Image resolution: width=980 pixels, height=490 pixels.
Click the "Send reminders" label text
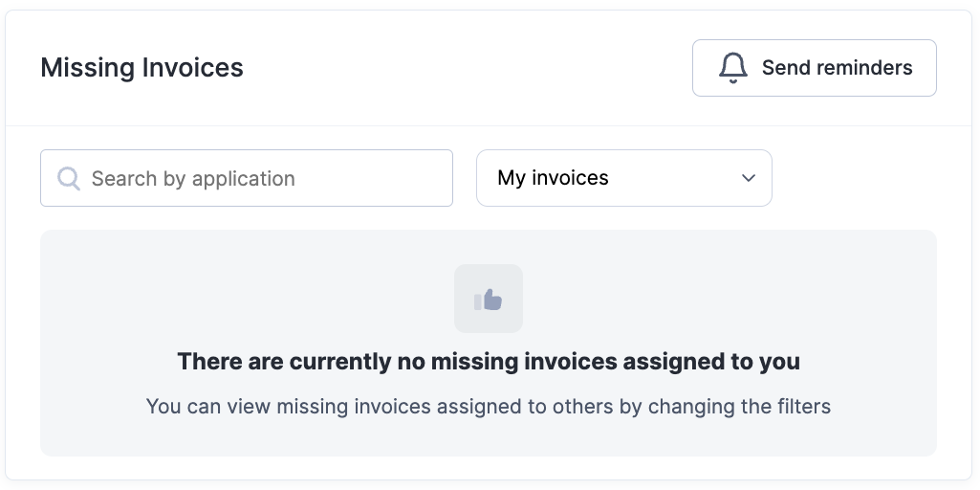pos(837,68)
